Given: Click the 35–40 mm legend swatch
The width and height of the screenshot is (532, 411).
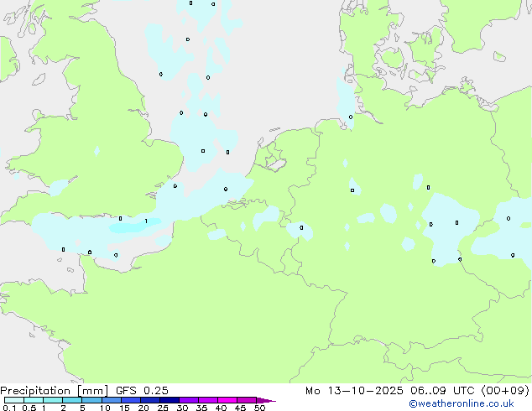Looking at the screenshot, I should pos(207,400).
